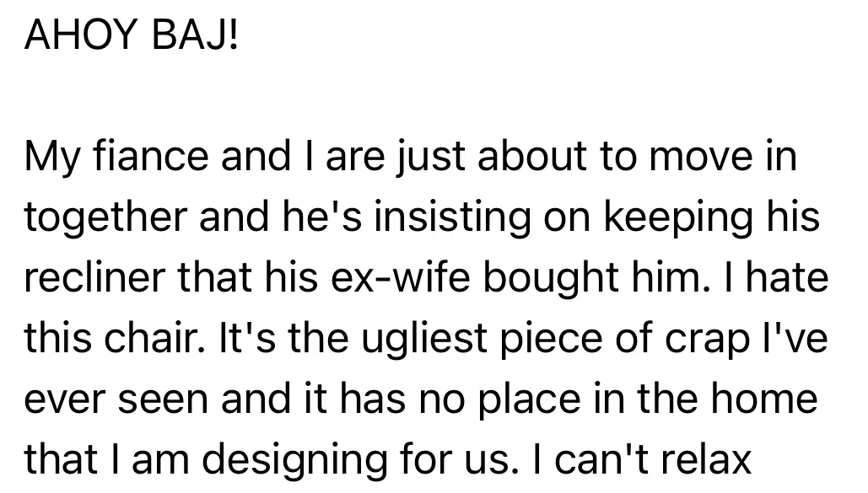Click the 'AHOY BAJ!' greeting line
868x493 pixels.
(132, 36)
